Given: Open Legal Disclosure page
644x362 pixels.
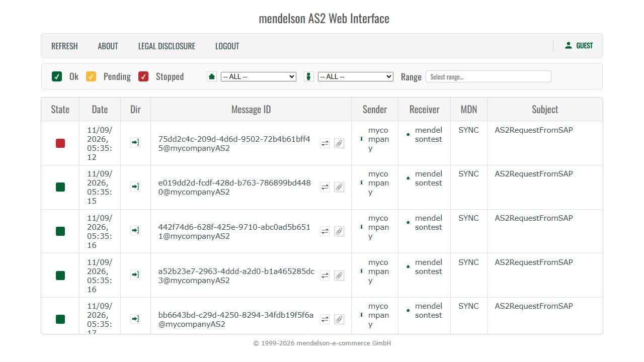Looking at the screenshot, I should [167, 46].
